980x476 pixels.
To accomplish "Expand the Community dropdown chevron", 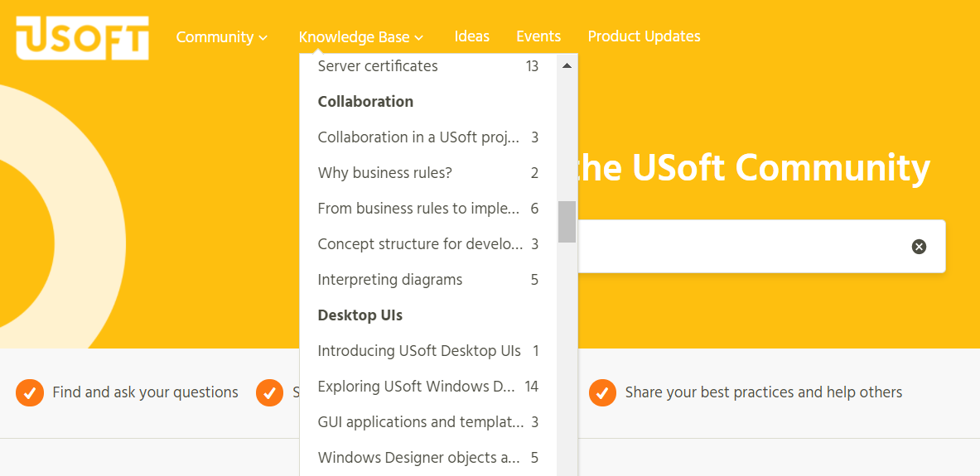I will coord(263,38).
